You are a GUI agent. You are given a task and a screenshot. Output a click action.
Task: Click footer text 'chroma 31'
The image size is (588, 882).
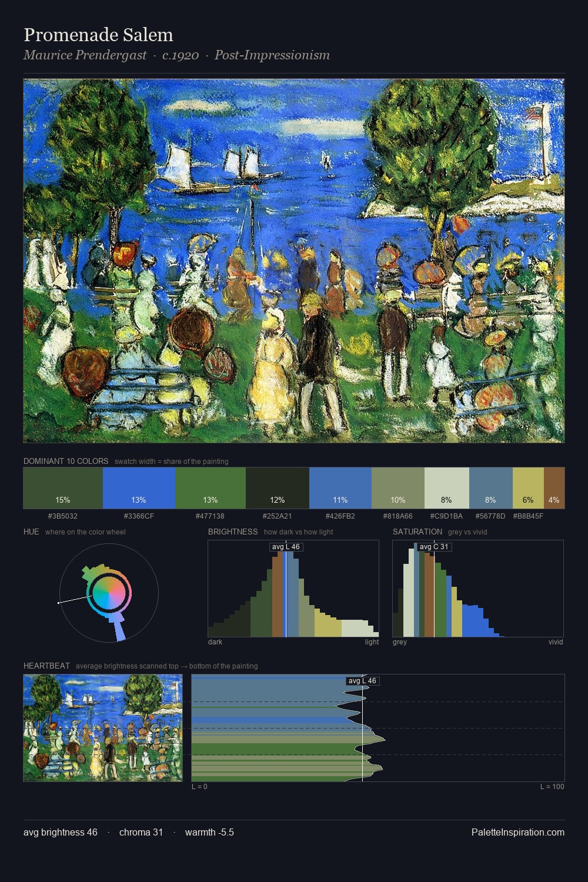coord(141,832)
